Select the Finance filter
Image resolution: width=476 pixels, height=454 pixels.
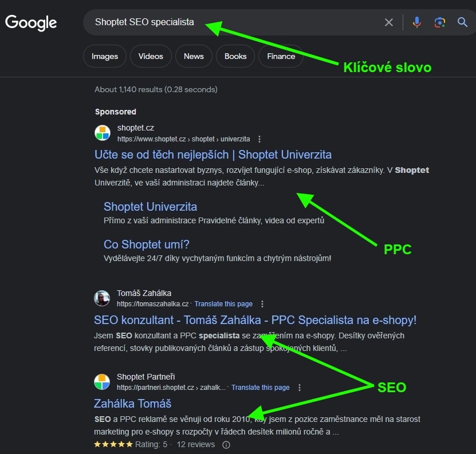pyautogui.click(x=281, y=56)
